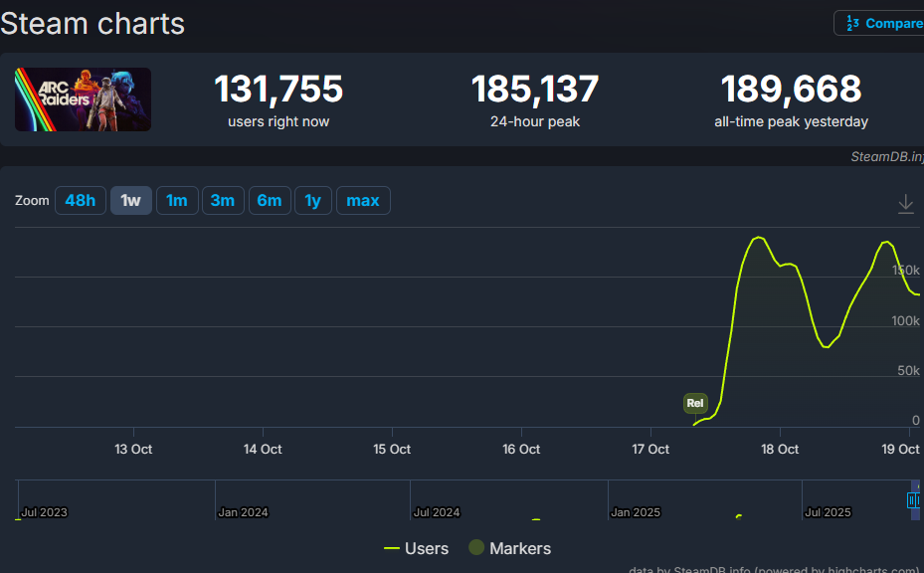Click the 185,137 24-hour peak value
Image resolution: width=924 pixels, height=573 pixels.
(535, 89)
